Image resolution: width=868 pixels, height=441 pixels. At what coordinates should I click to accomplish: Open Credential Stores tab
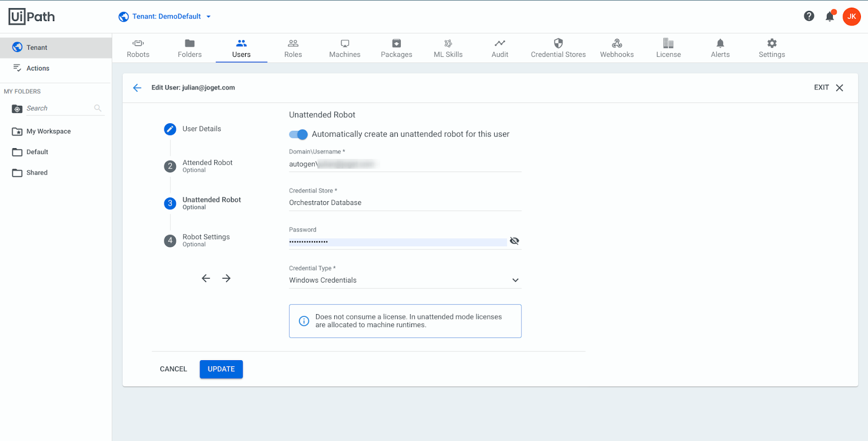(558, 48)
